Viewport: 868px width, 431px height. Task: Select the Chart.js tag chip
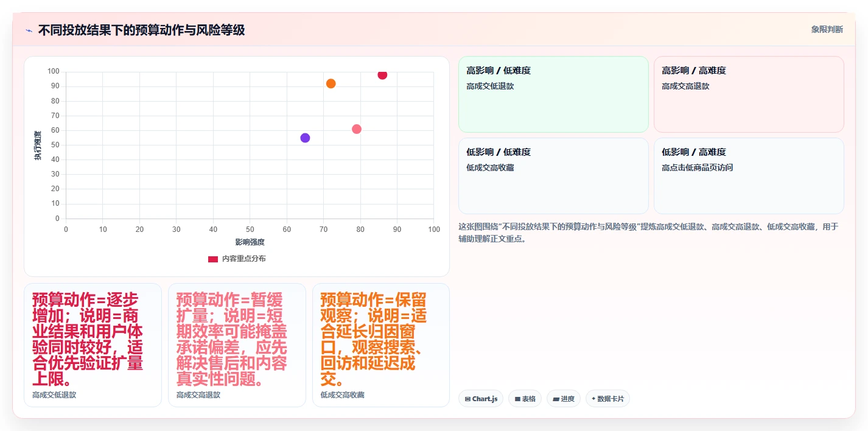coord(481,399)
